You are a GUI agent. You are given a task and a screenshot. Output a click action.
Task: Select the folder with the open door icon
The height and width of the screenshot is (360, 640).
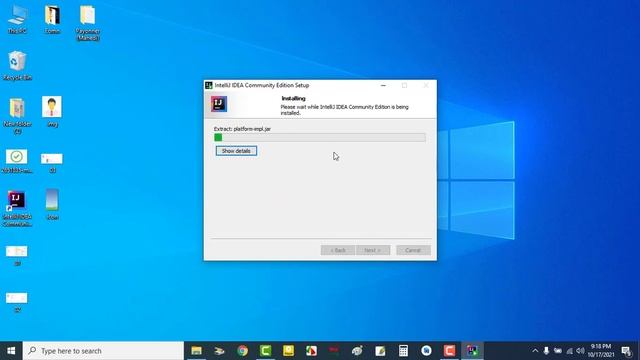coord(52,20)
